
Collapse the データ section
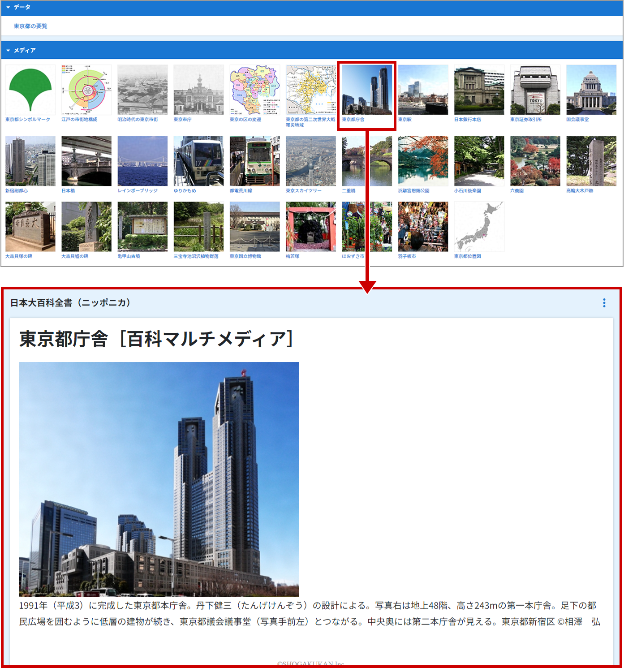pyautogui.click(x=8, y=7)
